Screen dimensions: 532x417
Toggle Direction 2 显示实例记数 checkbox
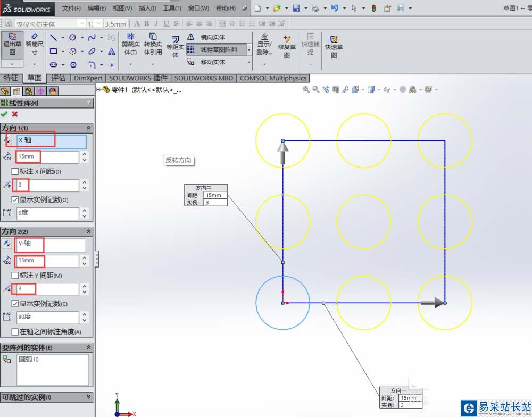(x=15, y=303)
